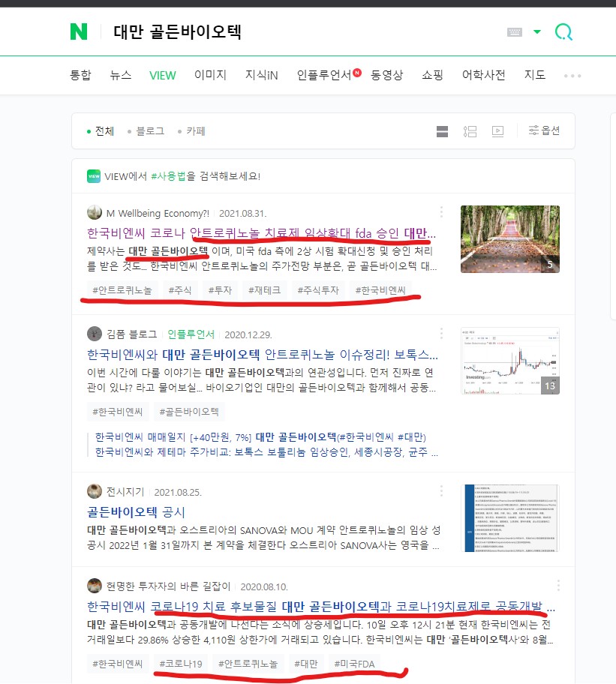Open the 지식iN tab
Image resolution: width=616 pixels, height=684 pixels.
[x=261, y=75]
